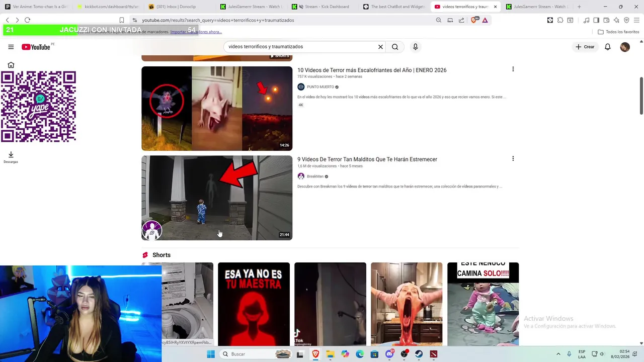This screenshot has width=644, height=362.
Task: Go to YouTube home via logo
Action: click(36, 47)
